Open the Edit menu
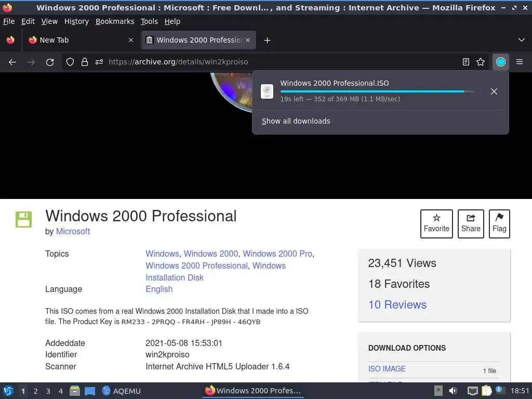 coord(28,21)
